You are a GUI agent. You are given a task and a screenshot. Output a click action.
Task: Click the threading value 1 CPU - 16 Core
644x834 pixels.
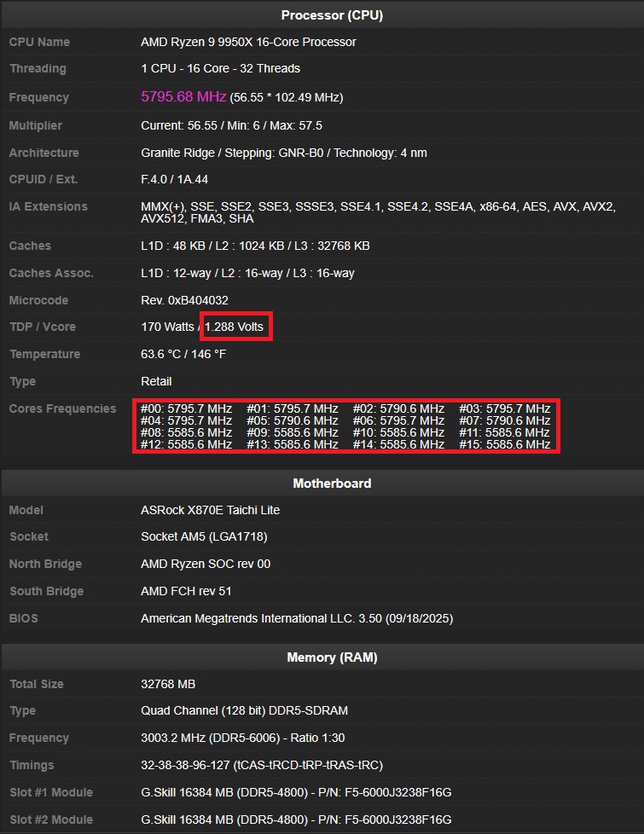coord(220,68)
